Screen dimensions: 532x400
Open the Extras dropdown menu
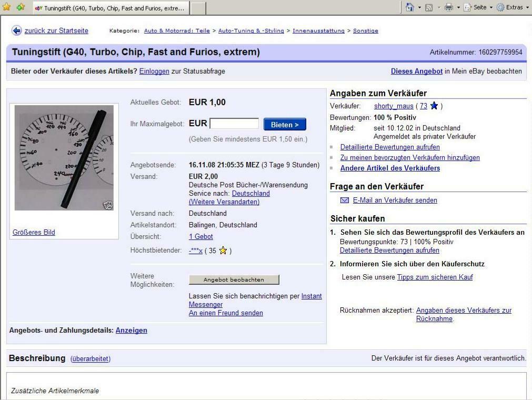[x=513, y=7]
